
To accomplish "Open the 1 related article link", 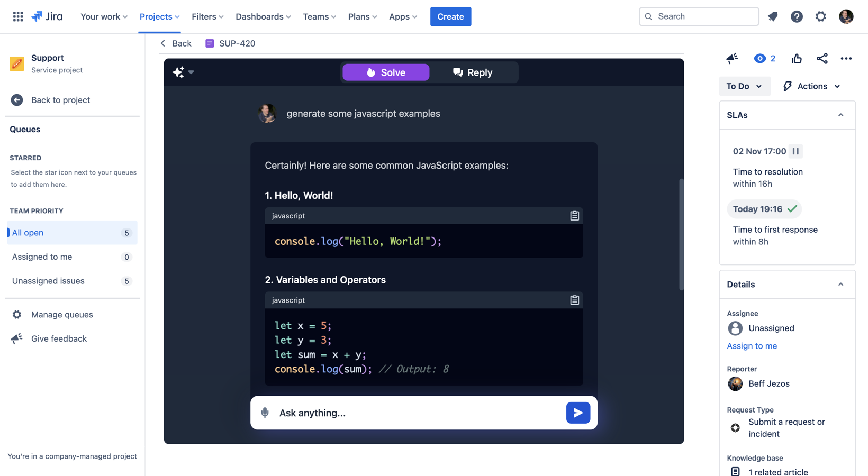I will pos(778,472).
